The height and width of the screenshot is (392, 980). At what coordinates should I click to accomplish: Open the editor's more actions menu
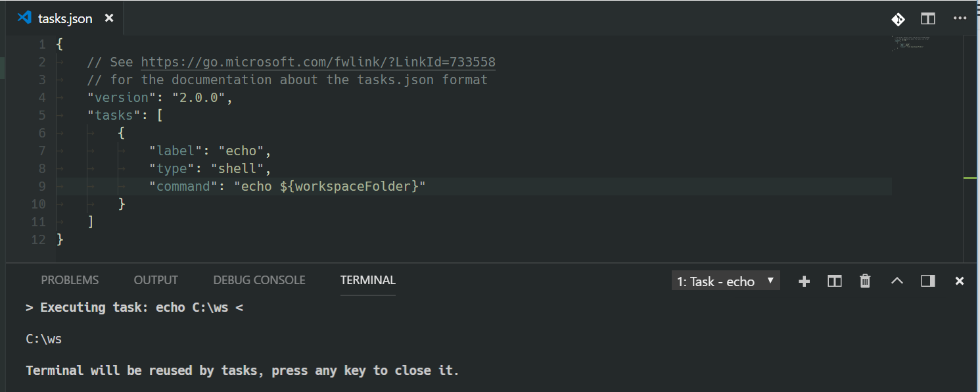[960, 18]
